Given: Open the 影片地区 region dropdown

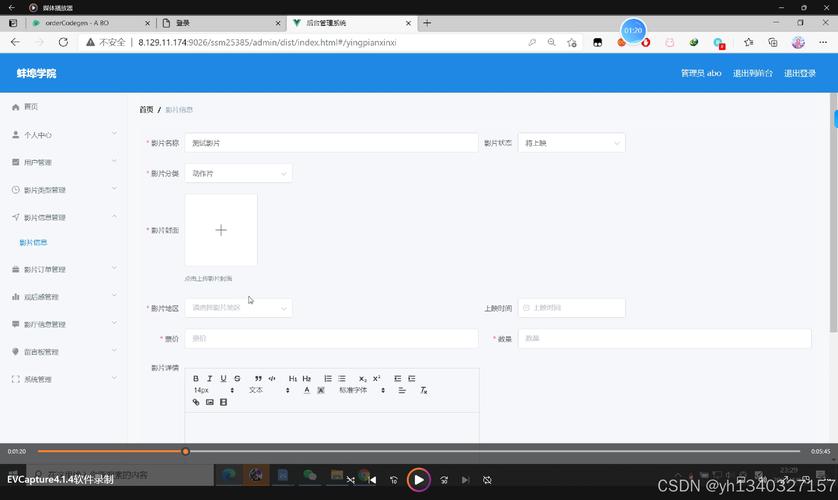Looking at the screenshot, I should point(238,308).
